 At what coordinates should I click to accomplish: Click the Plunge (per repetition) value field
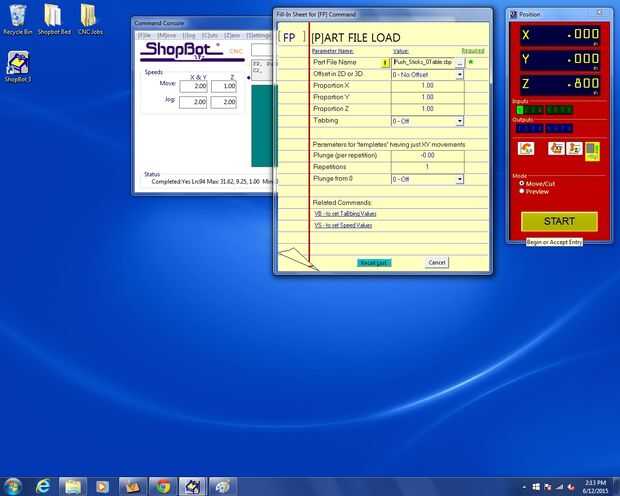point(427,155)
